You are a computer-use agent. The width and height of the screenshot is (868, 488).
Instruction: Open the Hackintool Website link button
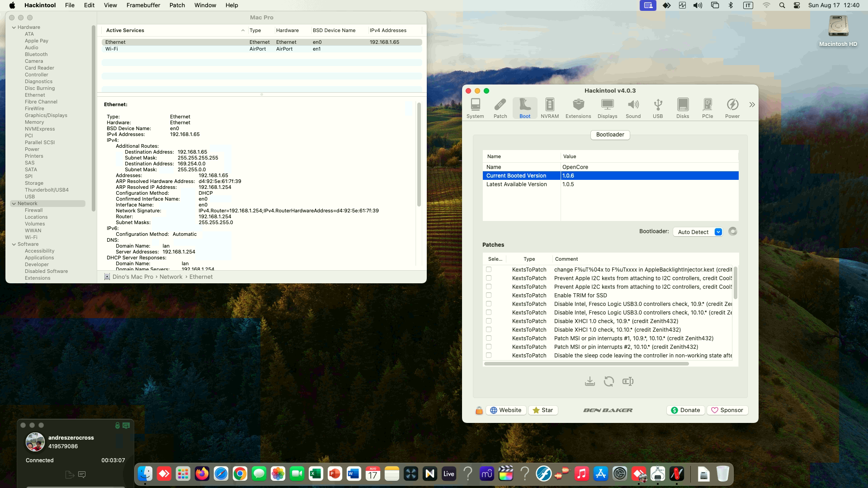point(506,410)
